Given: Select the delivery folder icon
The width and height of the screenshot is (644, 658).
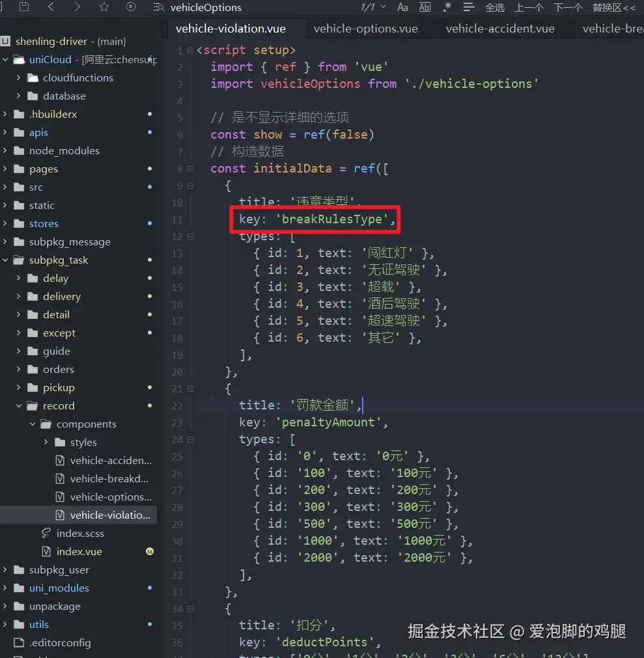Looking at the screenshot, I should point(33,296).
